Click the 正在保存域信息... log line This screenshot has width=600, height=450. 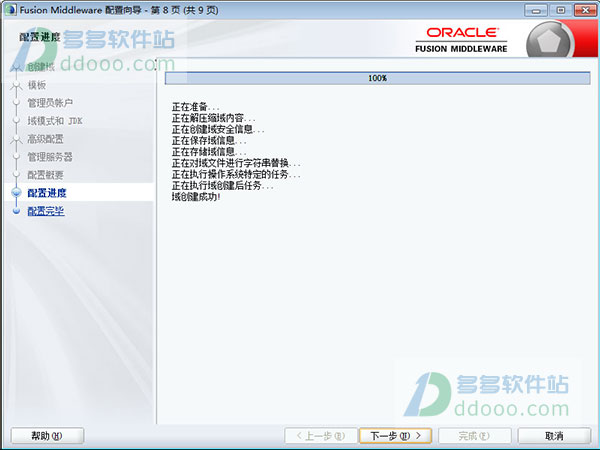209,141
